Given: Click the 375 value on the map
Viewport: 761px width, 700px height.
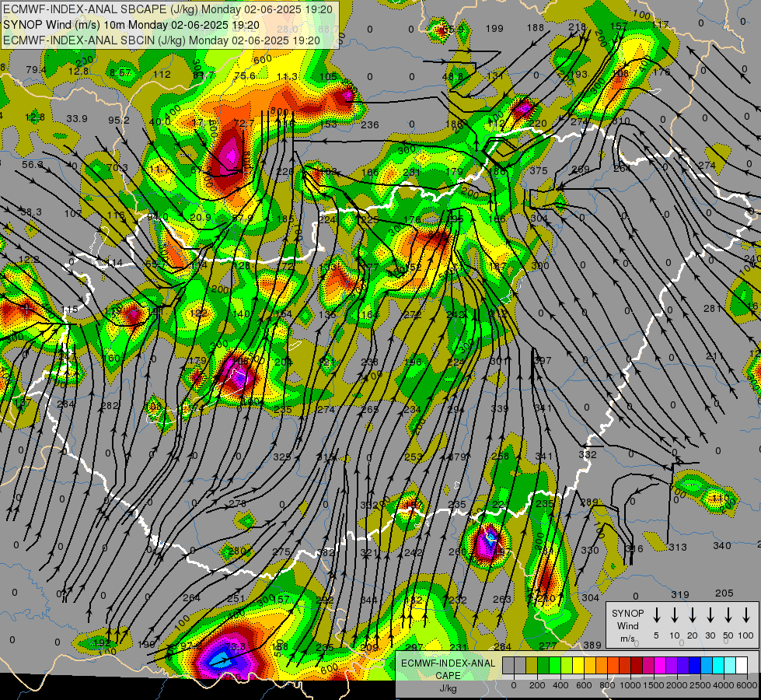Looking at the screenshot, I should pyautogui.click(x=539, y=170).
